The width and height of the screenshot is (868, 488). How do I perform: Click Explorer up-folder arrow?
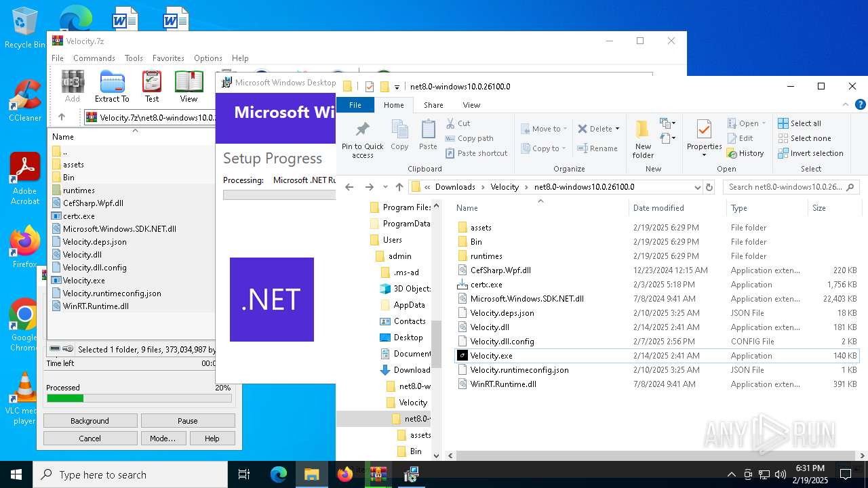pos(399,187)
